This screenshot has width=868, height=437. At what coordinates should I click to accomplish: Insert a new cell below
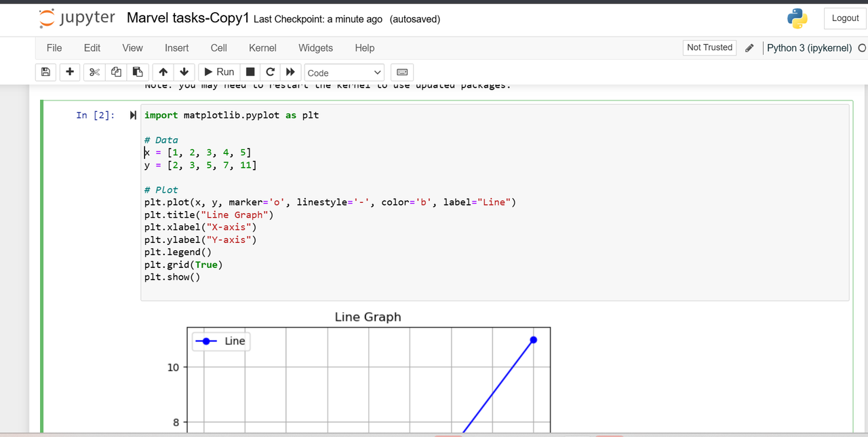[x=70, y=72]
